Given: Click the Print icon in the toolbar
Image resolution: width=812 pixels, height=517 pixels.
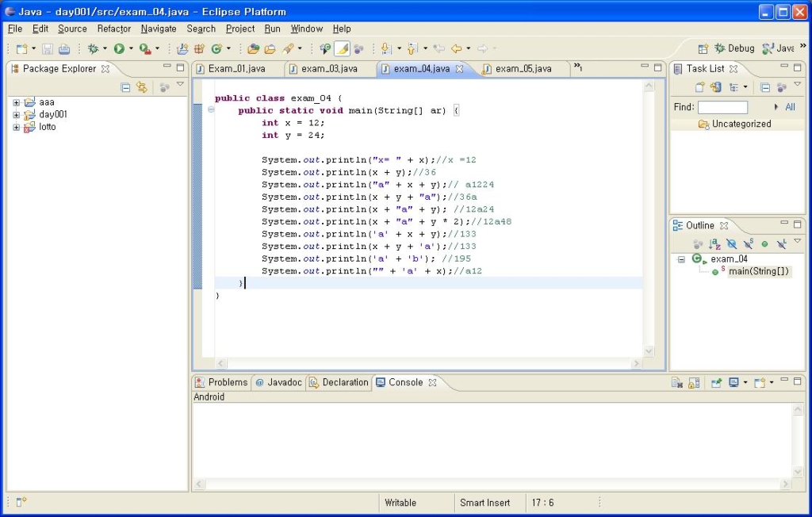Looking at the screenshot, I should click(63, 48).
